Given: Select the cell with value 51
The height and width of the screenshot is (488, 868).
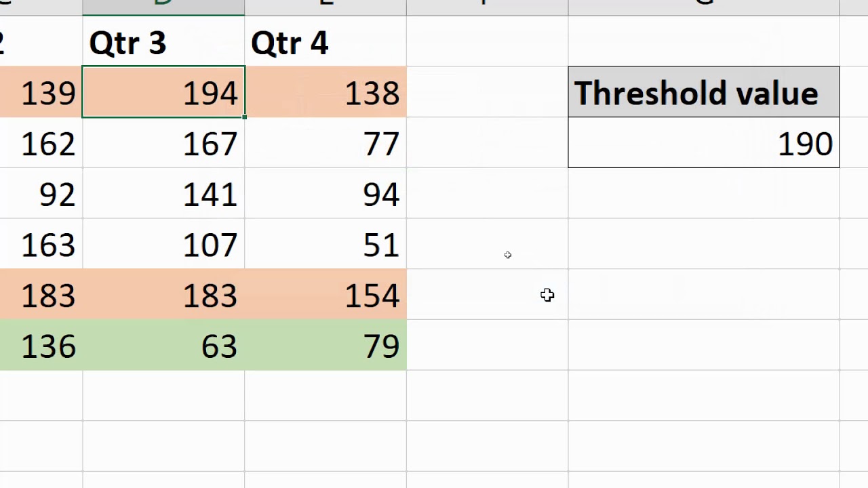Looking at the screenshot, I should point(325,244).
